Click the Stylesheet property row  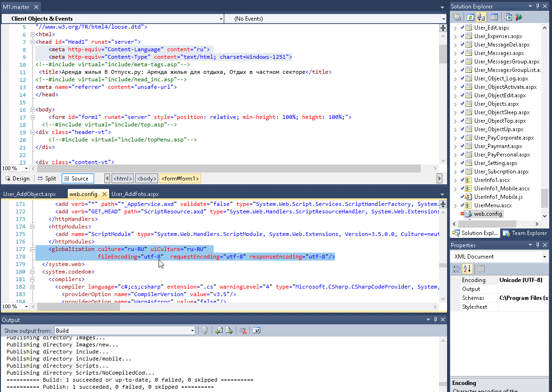tap(500, 307)
